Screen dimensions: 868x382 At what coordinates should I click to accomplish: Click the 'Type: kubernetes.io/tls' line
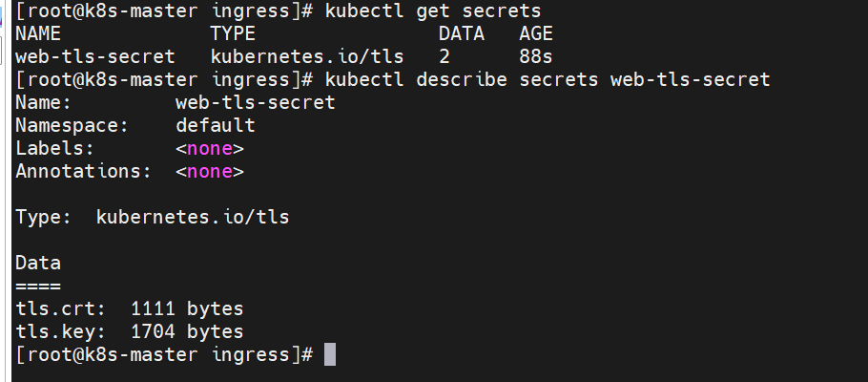point(153,217)
